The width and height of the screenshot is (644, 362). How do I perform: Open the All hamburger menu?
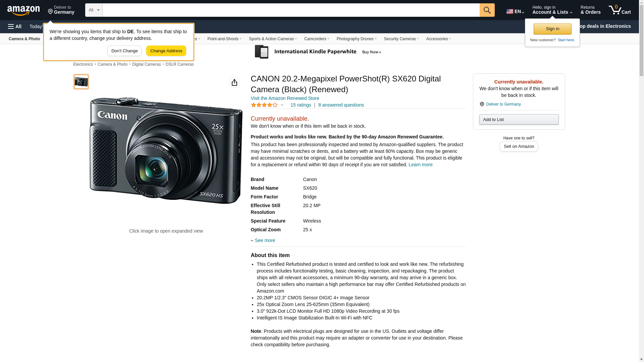(x=15, y=26)
